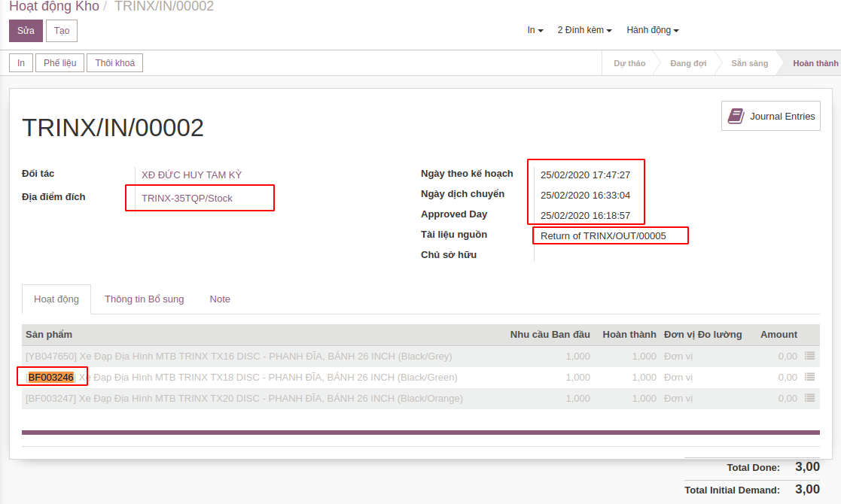Click the Total Done value 3,00

pyautogui.click(x=807, y=466)
